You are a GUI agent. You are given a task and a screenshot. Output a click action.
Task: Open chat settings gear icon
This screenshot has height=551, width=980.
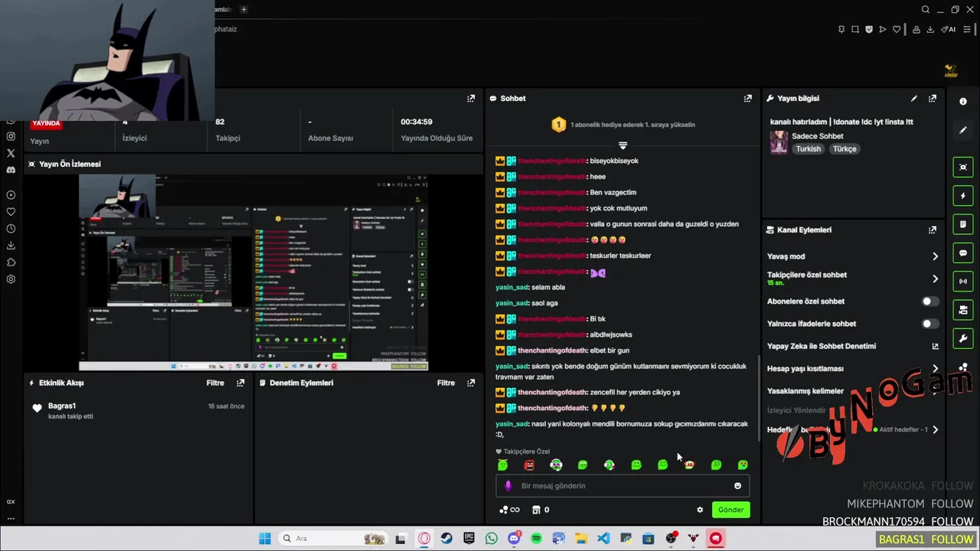point(700,510)
